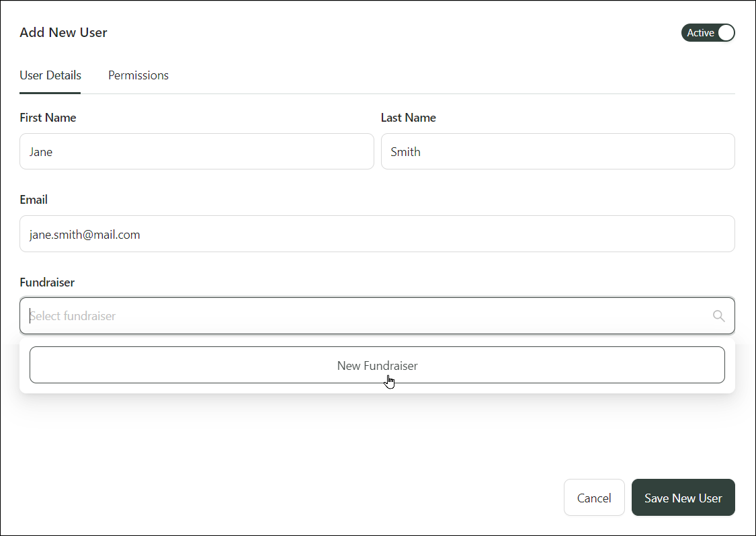
Task: Click the 'Active' text inside the switch
Action: click(700, 33)
